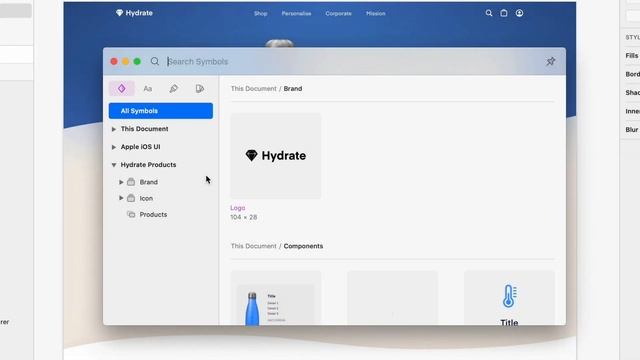This screenshot has height=360, width=640.
Task: Open Fills section in inspector
Action: pyautogui.click(x=632, y=56)
